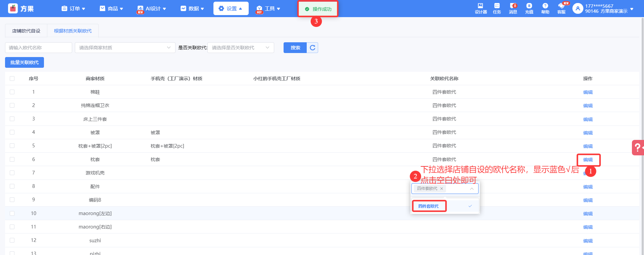Focus the 请输入欧代名称 input field
Screen dimensions: 644x255
(39, 48)
